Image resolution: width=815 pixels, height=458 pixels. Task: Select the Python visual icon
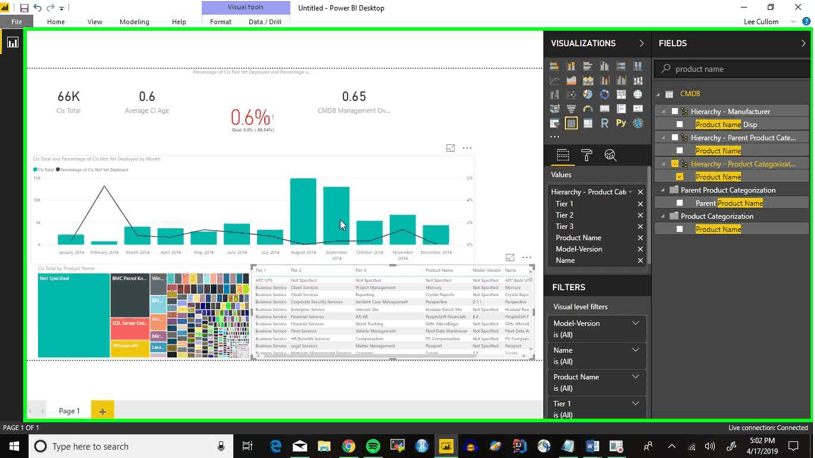click(x=621, y=123)
